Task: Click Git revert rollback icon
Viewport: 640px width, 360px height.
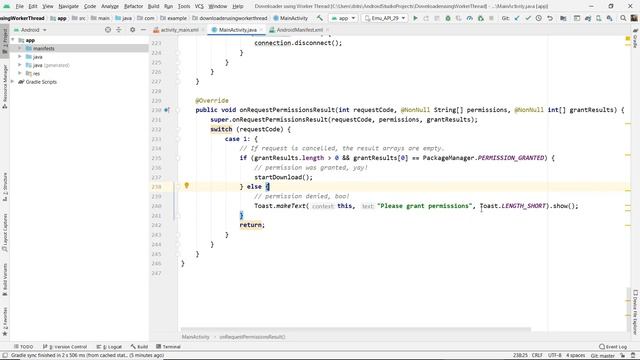Action: [x=550, y=18]
